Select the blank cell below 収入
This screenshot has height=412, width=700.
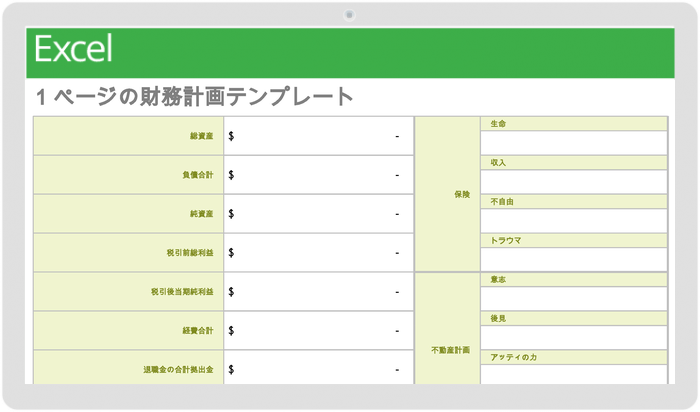point(574,182)
